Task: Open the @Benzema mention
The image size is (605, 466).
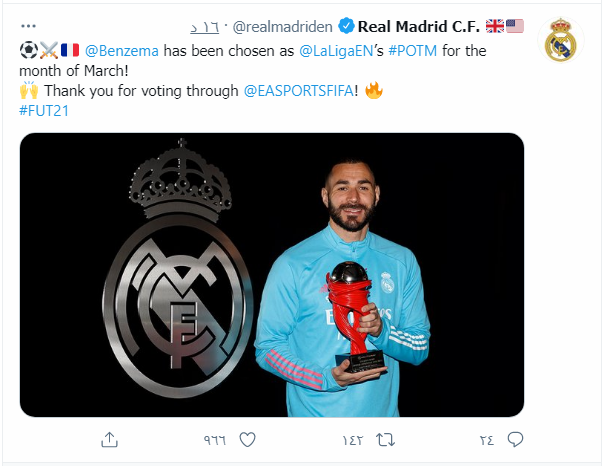Action: pos(122,50)
